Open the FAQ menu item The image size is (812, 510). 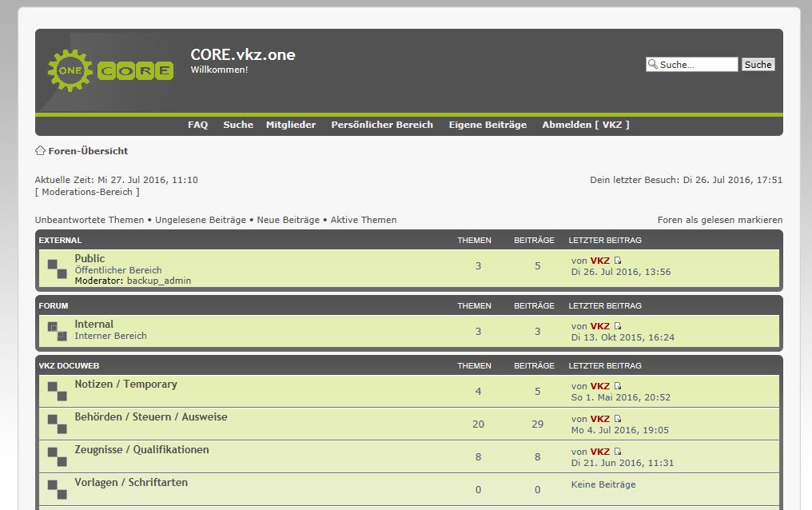pos(197,125)
